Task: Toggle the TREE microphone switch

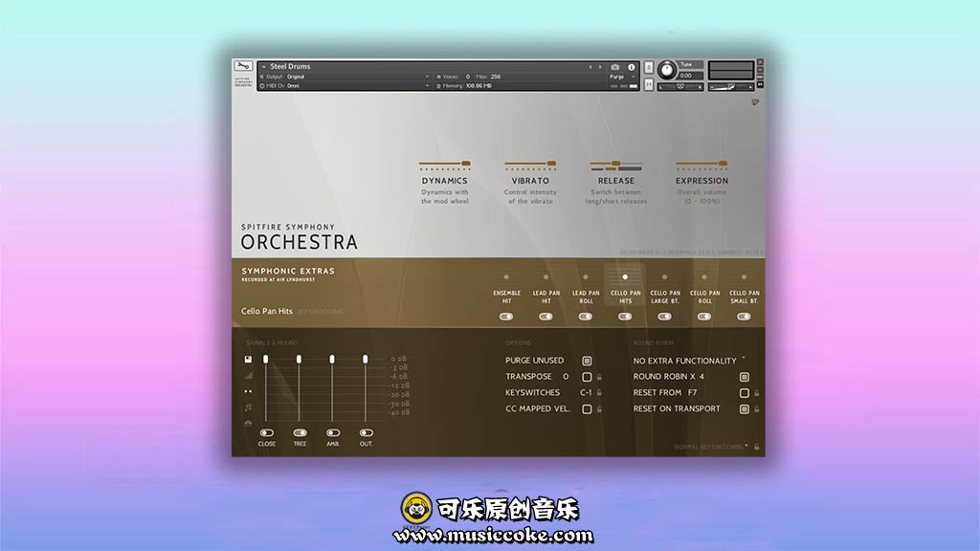Action: pyautogui.click(x=300, y=433)
